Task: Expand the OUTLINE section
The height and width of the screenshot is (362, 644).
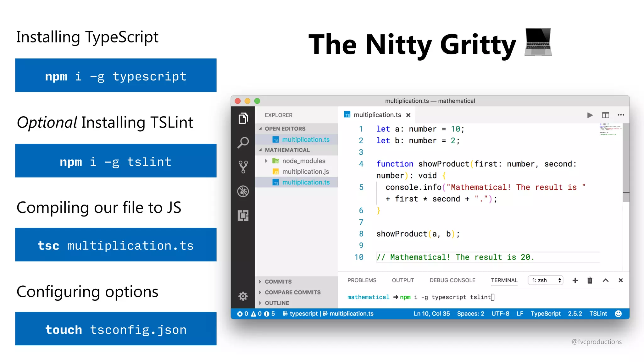Action: pyautogui.click(x=260, y=303)
